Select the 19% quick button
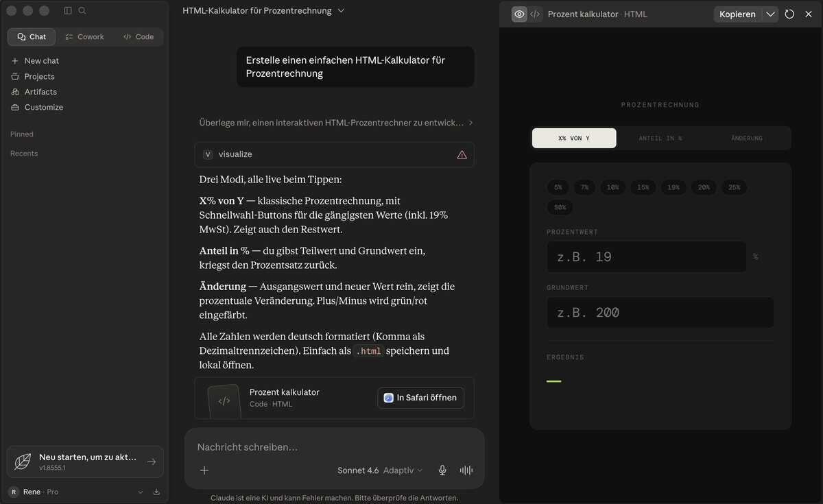Screen dimensions: 823x504 673,187
